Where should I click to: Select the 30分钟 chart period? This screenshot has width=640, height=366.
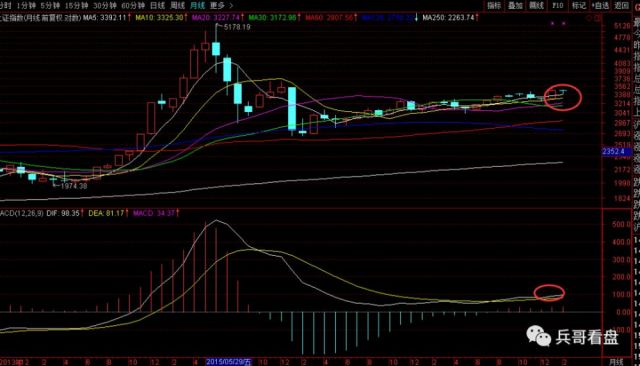point(104,6)
